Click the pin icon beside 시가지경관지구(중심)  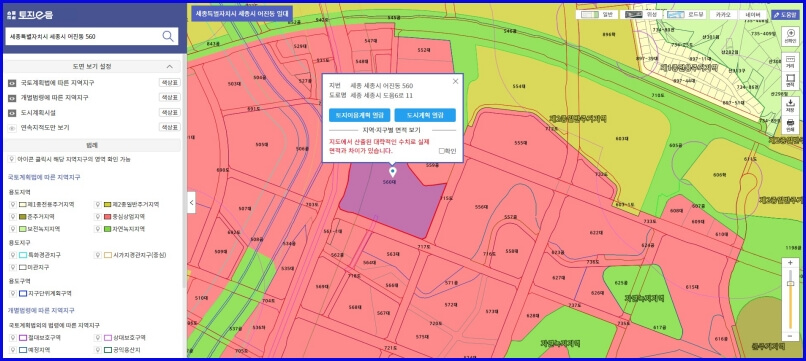tap(98, 255)
